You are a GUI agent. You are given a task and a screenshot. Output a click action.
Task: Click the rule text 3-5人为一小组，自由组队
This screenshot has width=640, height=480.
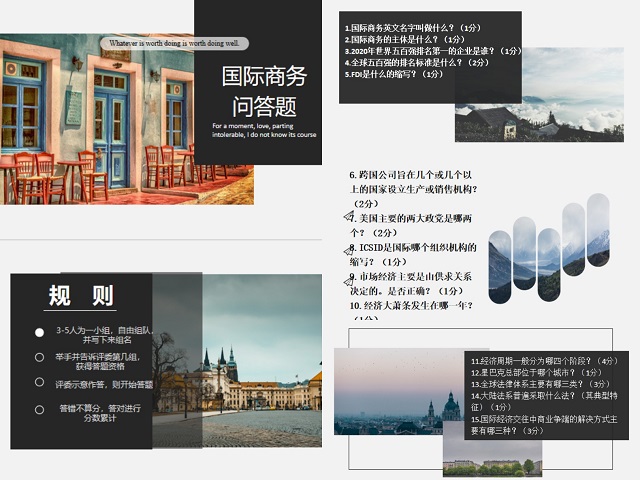click(x=104, y=330)
